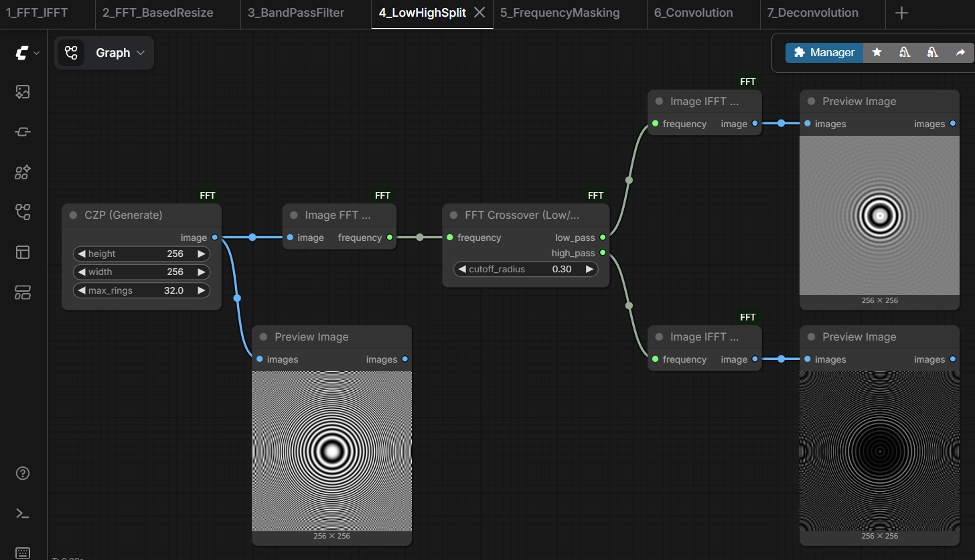This screenshot has height=560, width=975.
Task: Click the Image FFT node's frequency output slot
Action: pyautogui.click(x=390, y=238)
